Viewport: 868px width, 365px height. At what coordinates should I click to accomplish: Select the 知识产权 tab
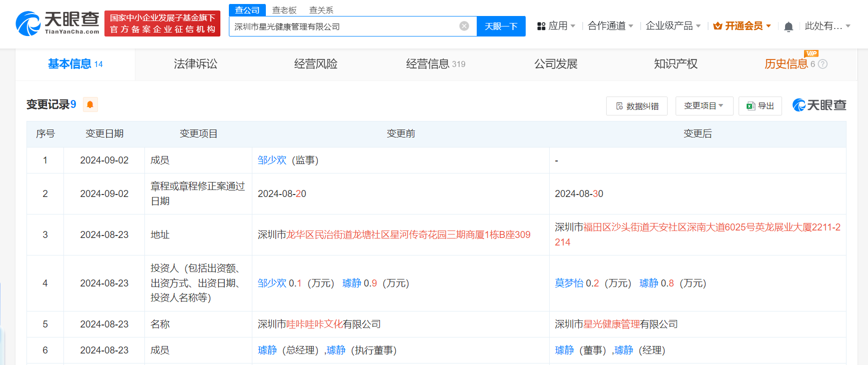pos(676,64)
